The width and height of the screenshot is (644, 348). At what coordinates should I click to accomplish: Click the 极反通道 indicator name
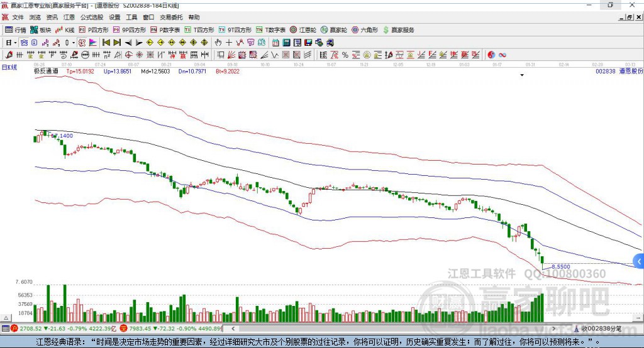click(x=46, y=72)
